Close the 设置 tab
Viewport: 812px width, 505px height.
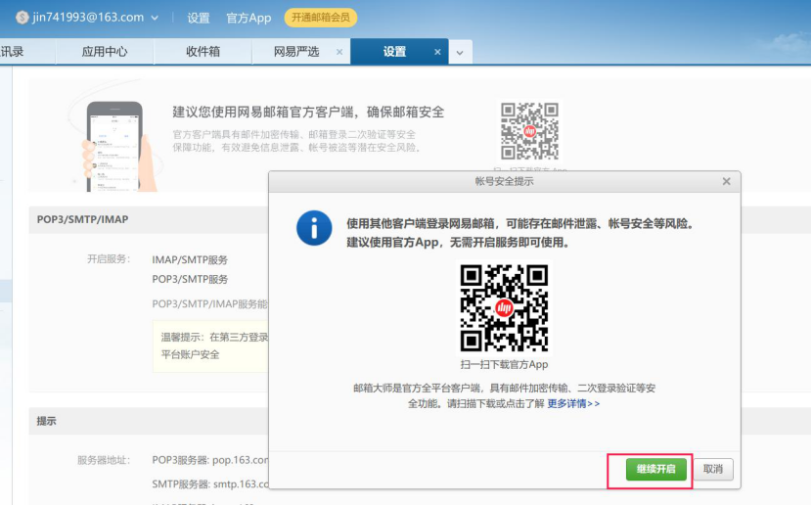tap(437, 52)
